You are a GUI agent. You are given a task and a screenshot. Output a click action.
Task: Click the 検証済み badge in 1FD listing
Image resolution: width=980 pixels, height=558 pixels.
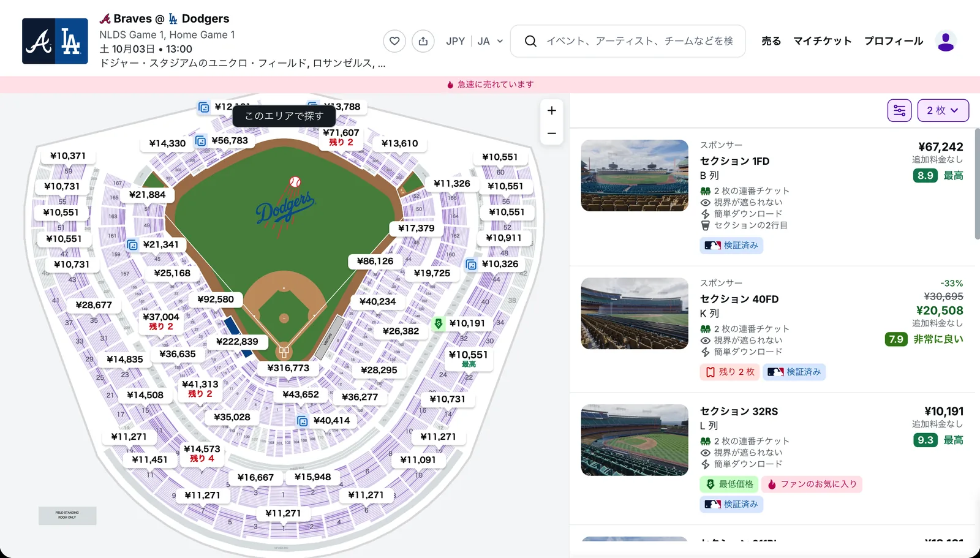pos(731,246)
